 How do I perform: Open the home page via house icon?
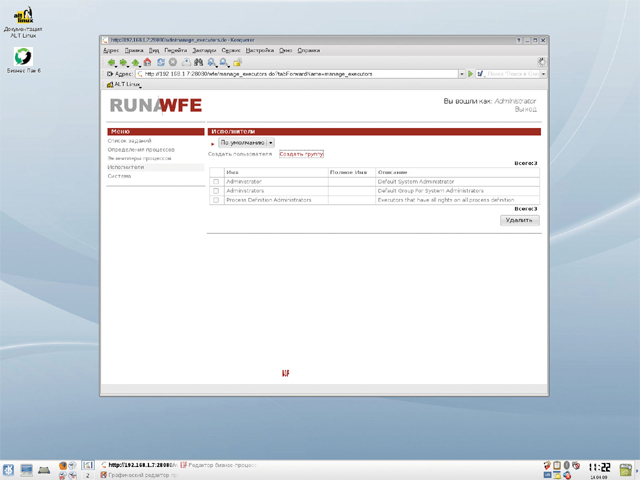pyautogui.click(x=147, y=62)
